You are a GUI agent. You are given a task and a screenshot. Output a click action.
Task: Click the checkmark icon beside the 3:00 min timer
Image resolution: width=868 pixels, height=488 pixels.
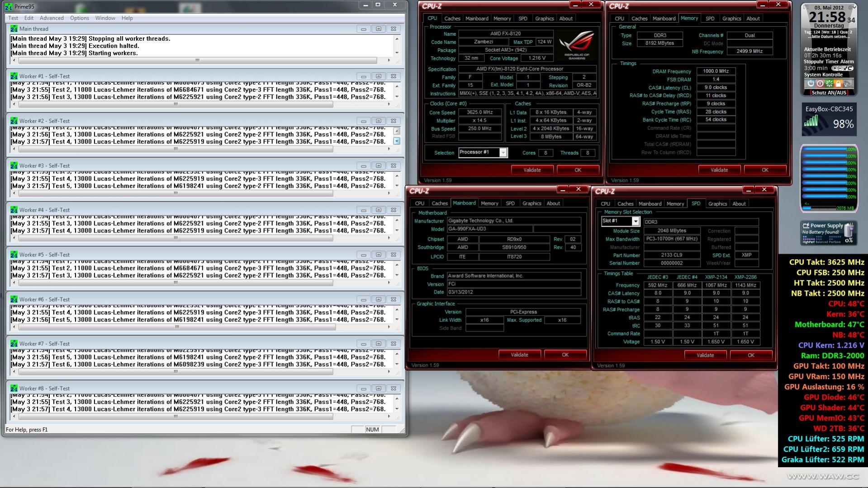[844, 68]
